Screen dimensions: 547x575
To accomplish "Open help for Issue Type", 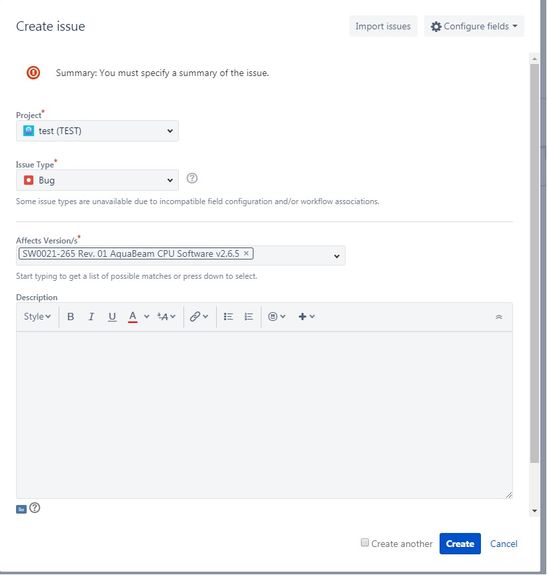I will pyautogui.click(x=192, y=178).
